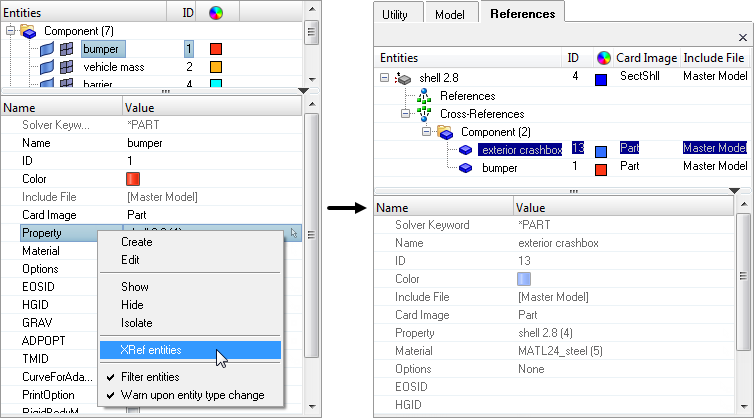Choose Show from the context menu
The image size is (754, 418).
coord(190,287)
